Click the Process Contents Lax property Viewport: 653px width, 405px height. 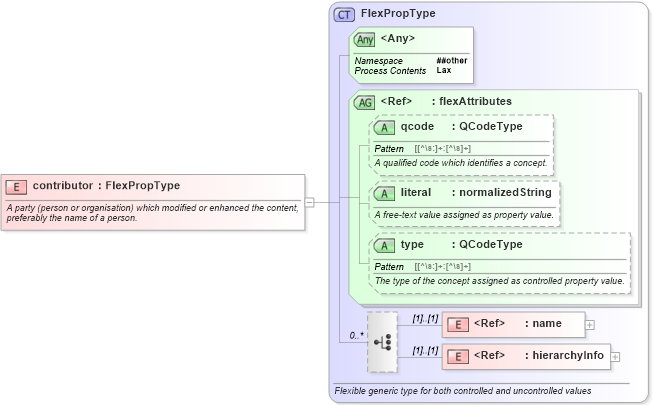tap(403, 70)
